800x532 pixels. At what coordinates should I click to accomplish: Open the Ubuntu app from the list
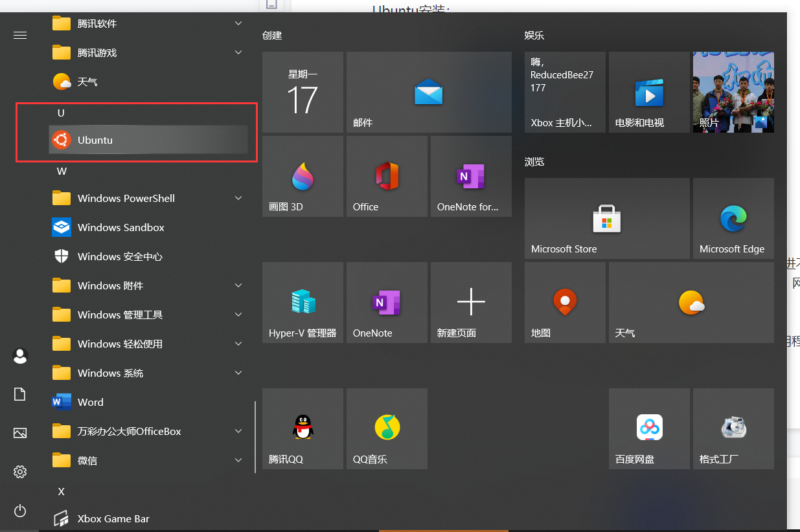(148, 140)
